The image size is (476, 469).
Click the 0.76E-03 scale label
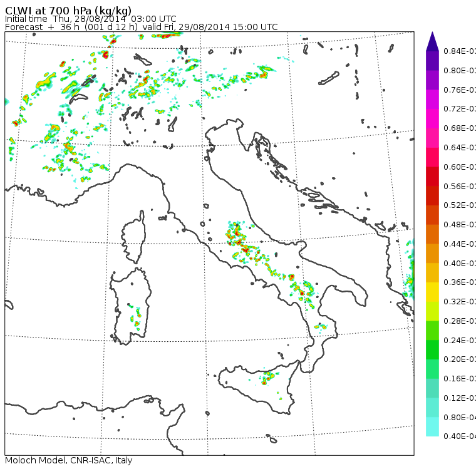pos(460,90)
